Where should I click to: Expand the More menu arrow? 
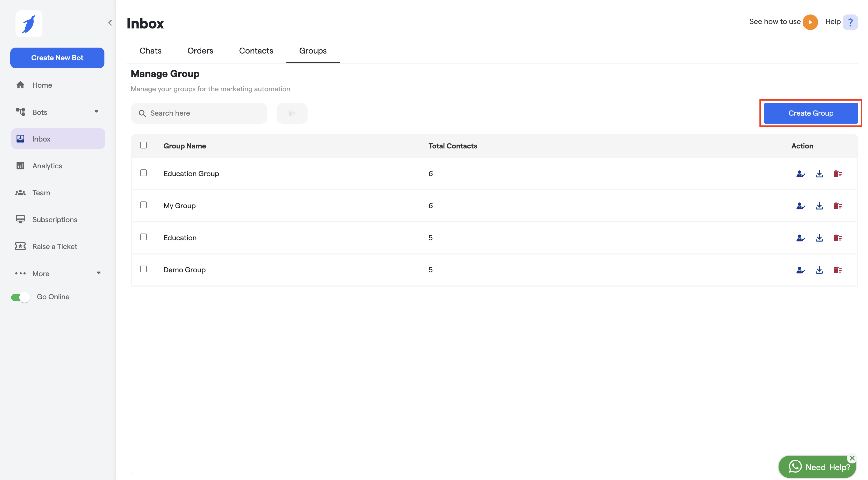(x=98, y=273)
